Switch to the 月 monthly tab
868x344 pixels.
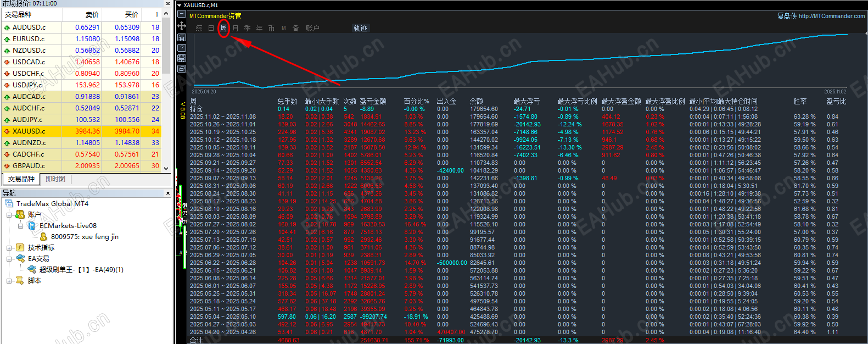tap(236, 28)
